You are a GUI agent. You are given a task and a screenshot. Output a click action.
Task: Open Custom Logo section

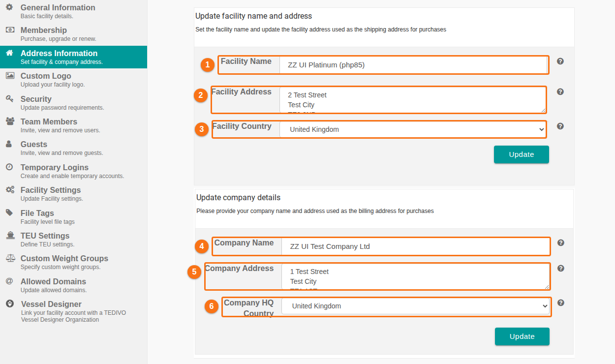coord(74,80)
